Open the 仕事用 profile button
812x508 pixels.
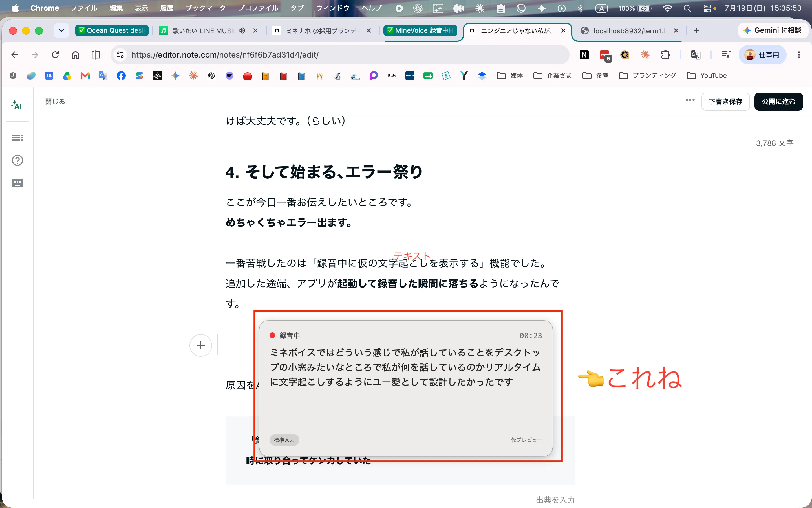762,55
